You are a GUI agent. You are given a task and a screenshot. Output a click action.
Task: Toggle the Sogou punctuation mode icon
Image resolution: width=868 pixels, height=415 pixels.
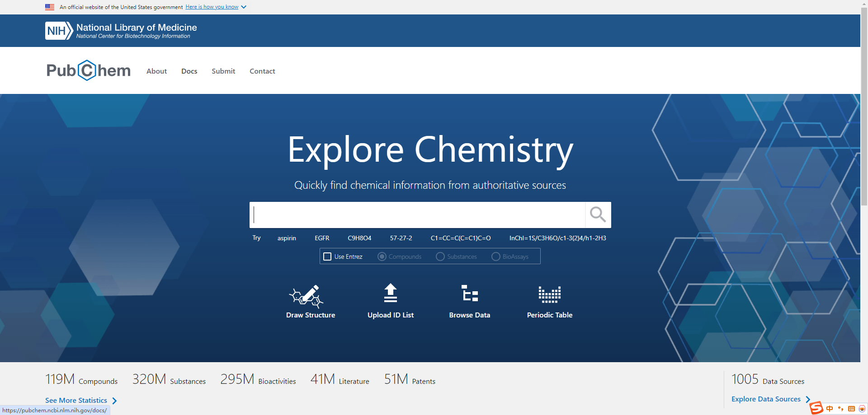(840, 409)
